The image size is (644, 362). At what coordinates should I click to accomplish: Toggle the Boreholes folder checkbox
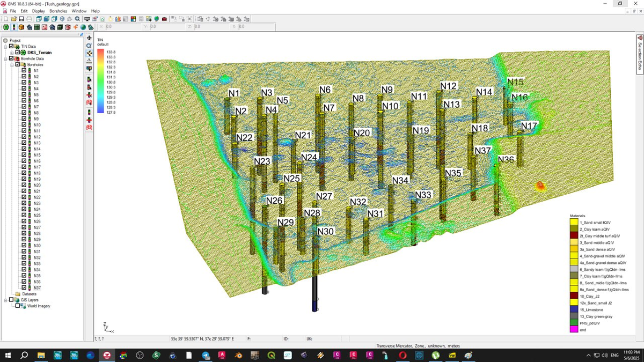(x=18, y=64)
